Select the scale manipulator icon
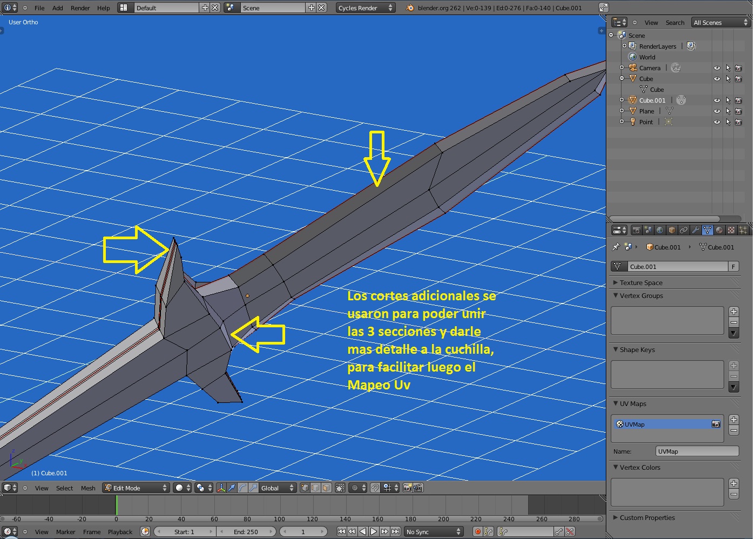Viewport: 756px width, 539px height. click(253, 488)
